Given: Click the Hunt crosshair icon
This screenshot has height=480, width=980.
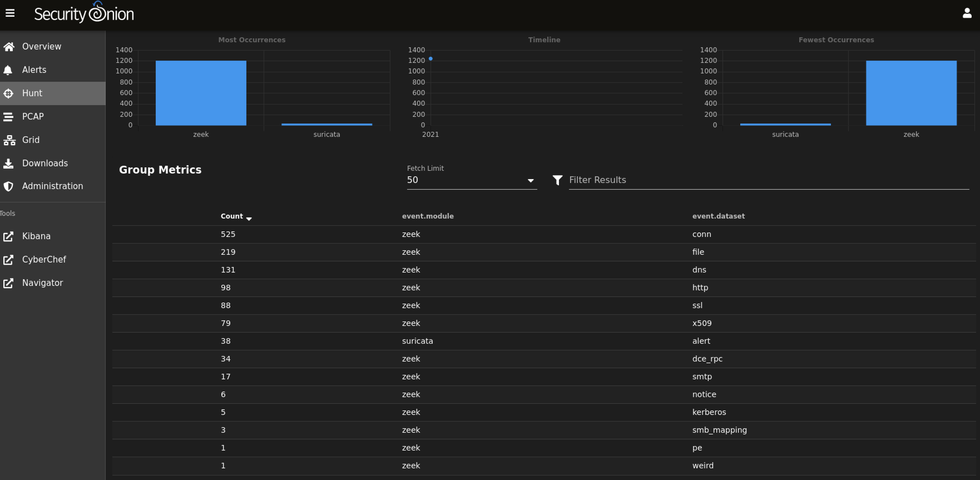Looking at the screenshot, I should pyautogui.click(x=8, y=93).
